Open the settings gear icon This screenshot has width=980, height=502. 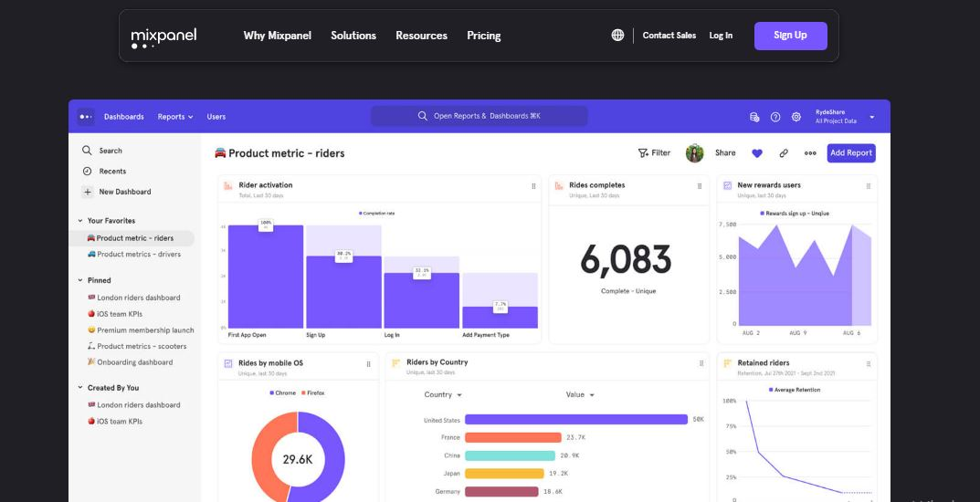click(796, 117)
